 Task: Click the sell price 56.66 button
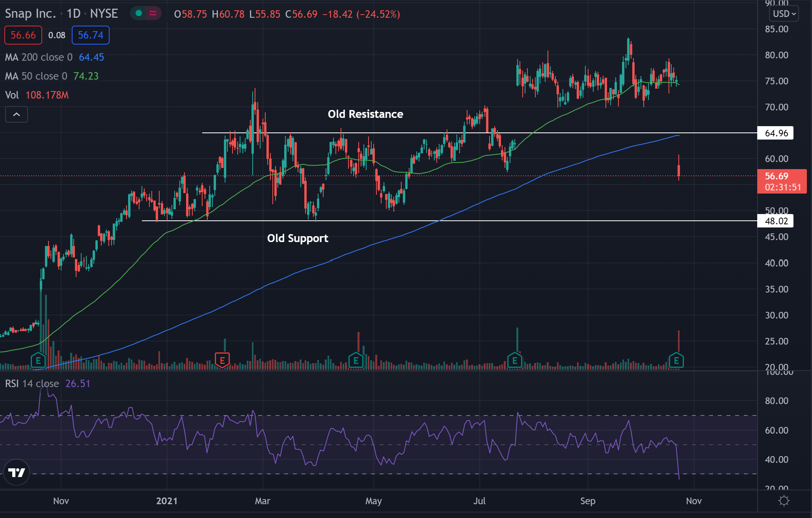(x=23, y=35)
